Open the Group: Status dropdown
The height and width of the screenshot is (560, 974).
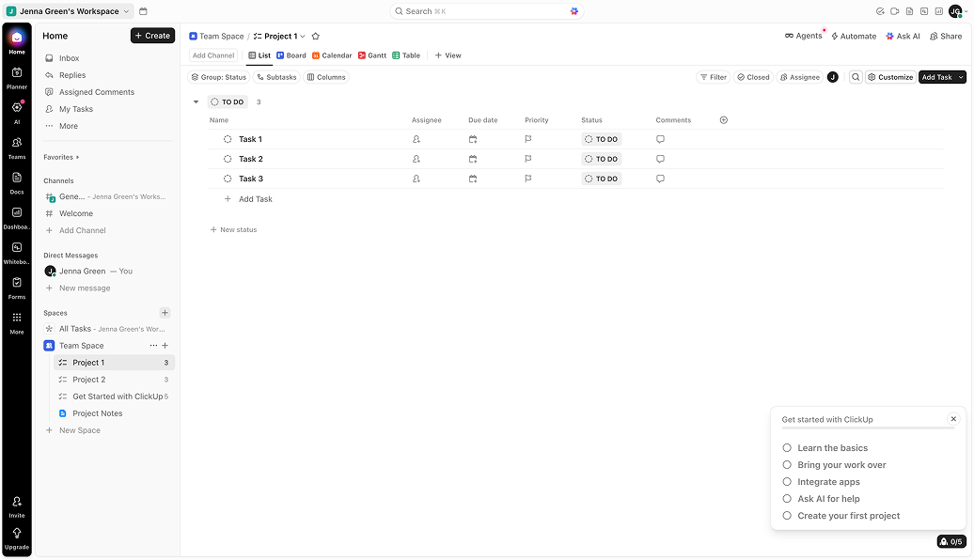coord(219,77)
